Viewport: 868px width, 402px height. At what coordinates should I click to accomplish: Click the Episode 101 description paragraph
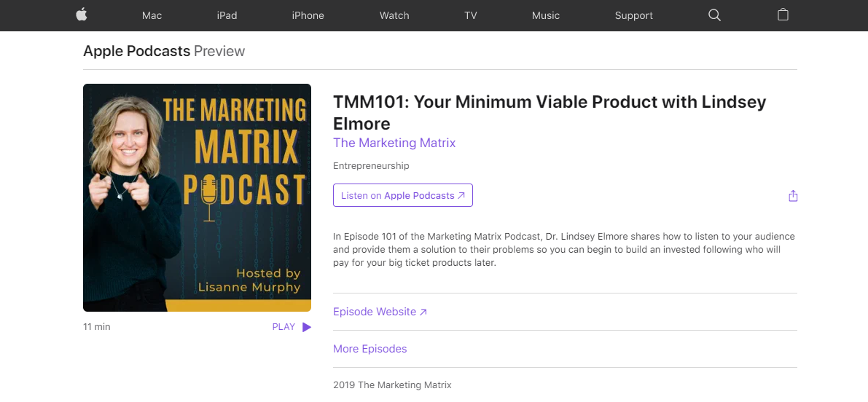tap(564, 249)
